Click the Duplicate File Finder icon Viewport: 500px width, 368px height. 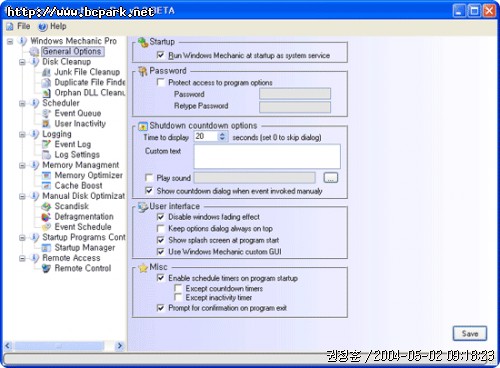46,82
